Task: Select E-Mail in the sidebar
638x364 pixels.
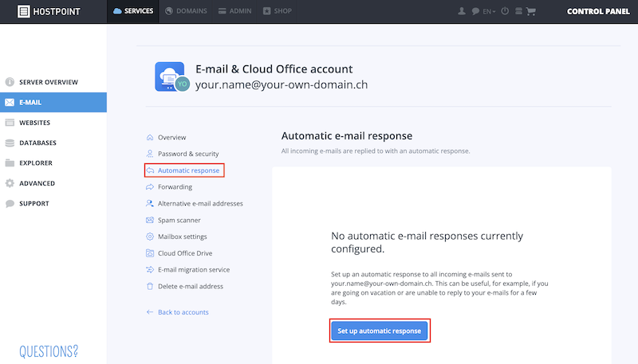Action: (x=53, y=103)
